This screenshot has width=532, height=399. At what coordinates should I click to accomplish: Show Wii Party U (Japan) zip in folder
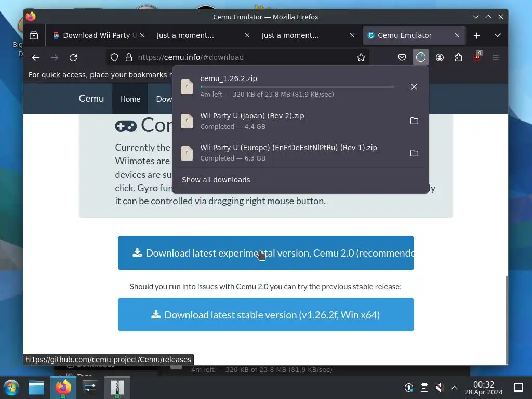(x=414, y=121)
